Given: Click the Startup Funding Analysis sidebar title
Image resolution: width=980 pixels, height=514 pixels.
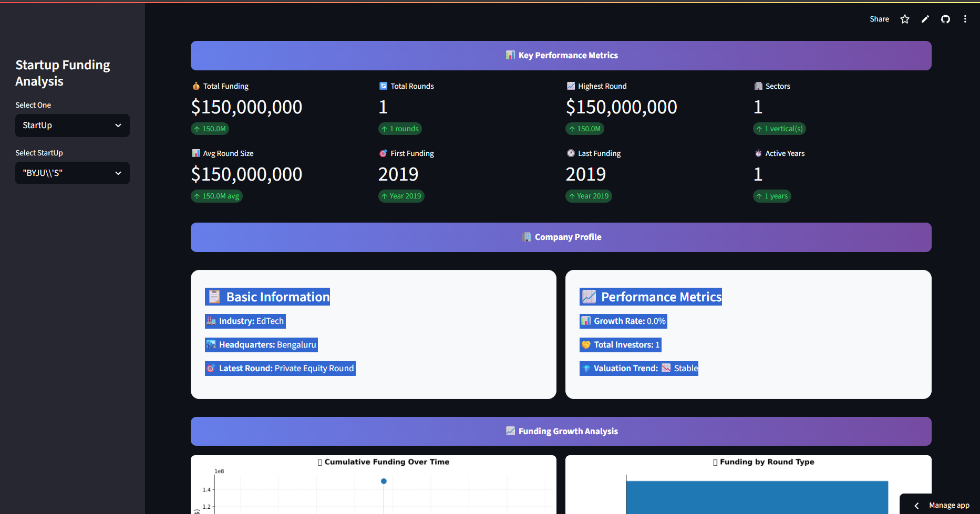Looking at the screenshot, I should point(63,73).
